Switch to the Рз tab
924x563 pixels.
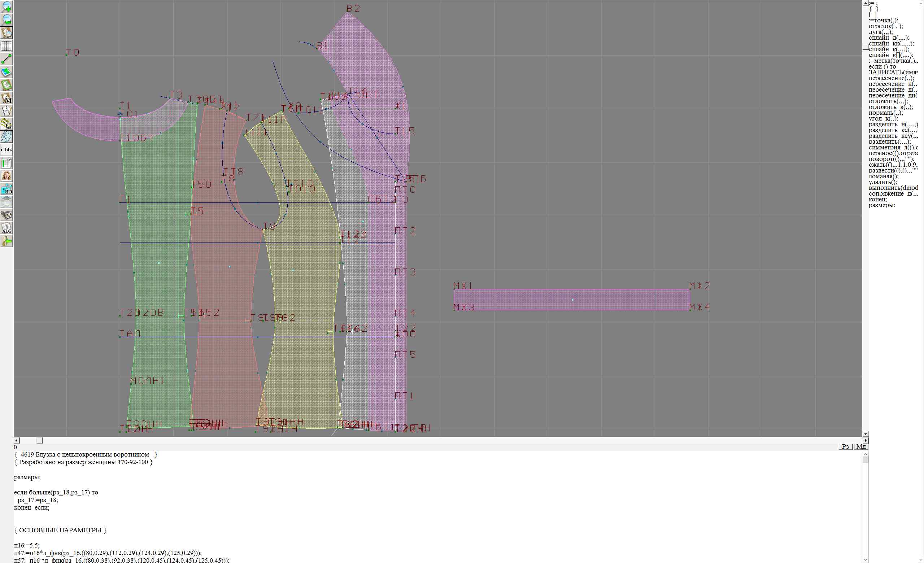845,446
